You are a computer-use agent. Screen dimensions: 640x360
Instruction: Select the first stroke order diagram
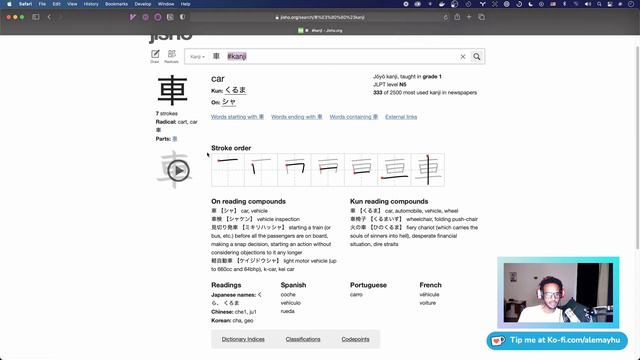[x=228, y=170]
